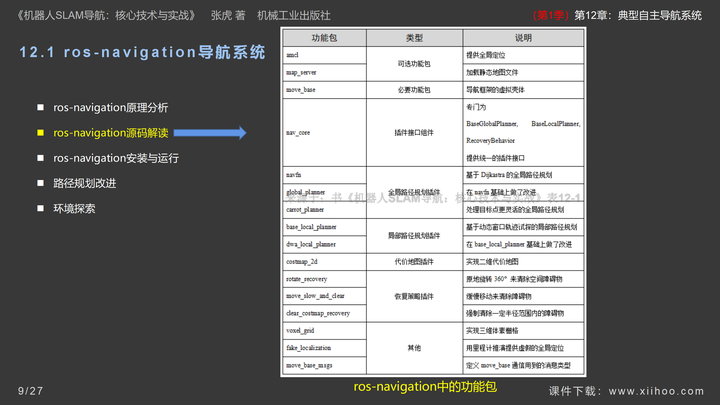Click the '导航框架的虚拟壳体' description cell
720x405 pixels.
point(523,90)
